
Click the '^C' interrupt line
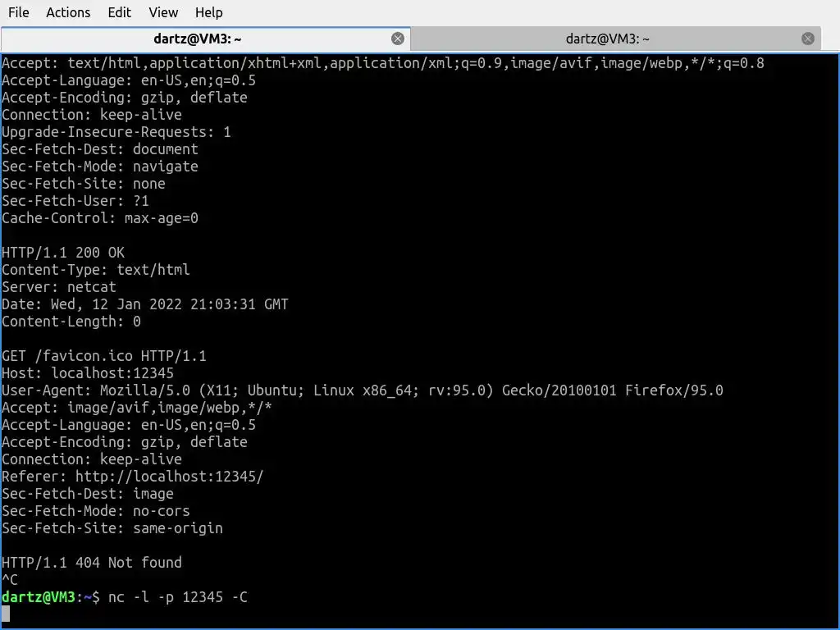[x=10, y=580]
